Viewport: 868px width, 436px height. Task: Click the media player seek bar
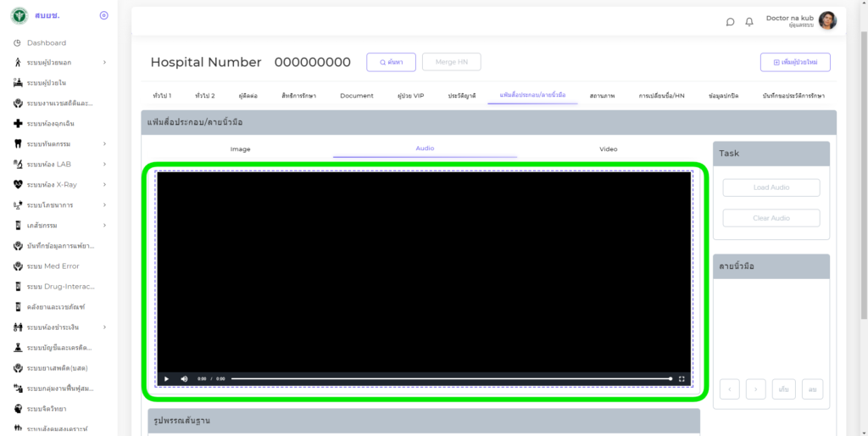point(449,378)
